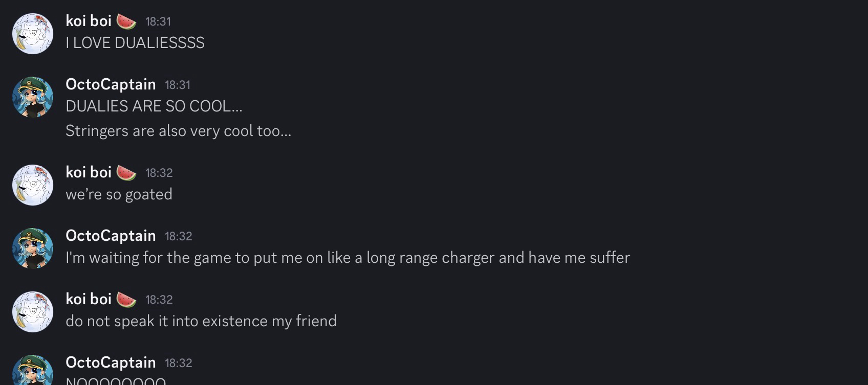This screenshot has width=868, height=385.
Task: Click OctoCaptain's avatar next to the "NOOOOOOOO" message
Action: point(33,371)
